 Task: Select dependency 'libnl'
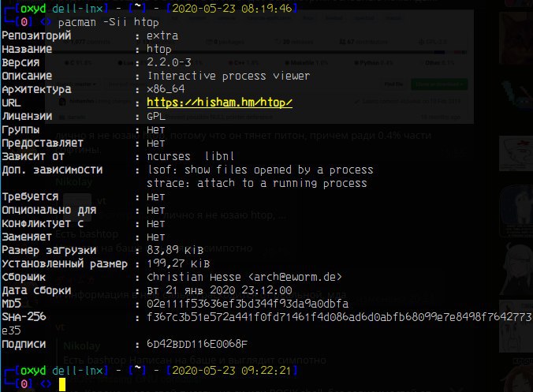[220, 156]
